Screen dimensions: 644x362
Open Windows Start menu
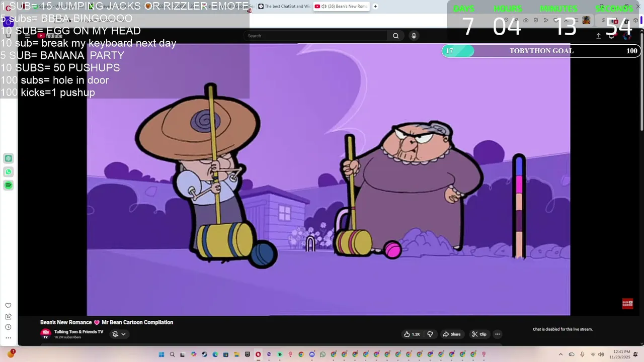162,354
